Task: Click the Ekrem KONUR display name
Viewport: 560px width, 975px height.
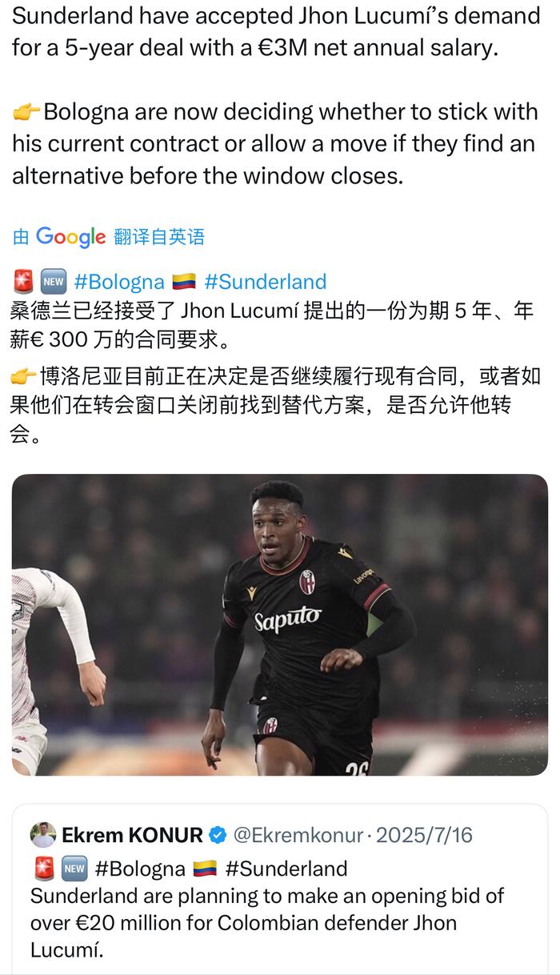Action: coord(132,836)
